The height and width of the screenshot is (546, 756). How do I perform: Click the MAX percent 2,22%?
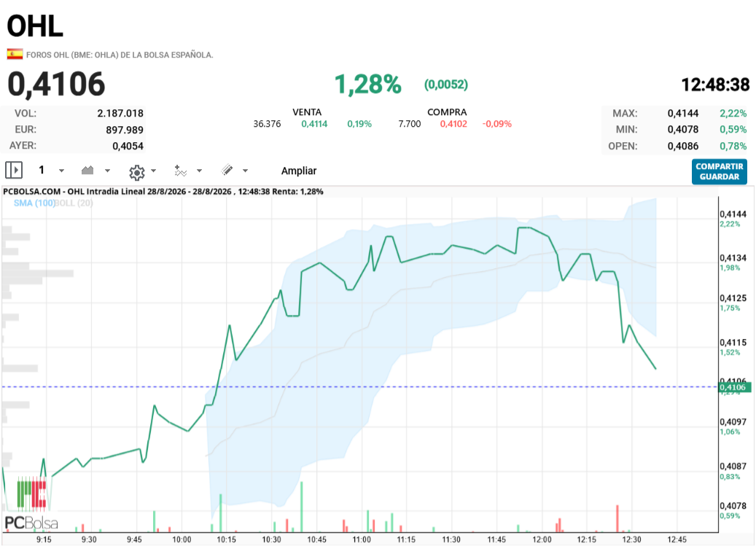(x=733, y=113)
